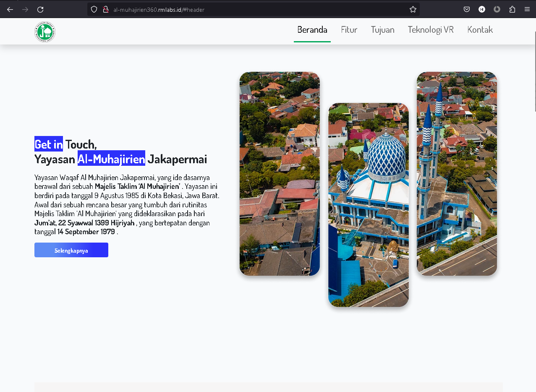This screenshot has width=536, height=392.
Task: Reload the current page
Action: [x=40, y=9]
